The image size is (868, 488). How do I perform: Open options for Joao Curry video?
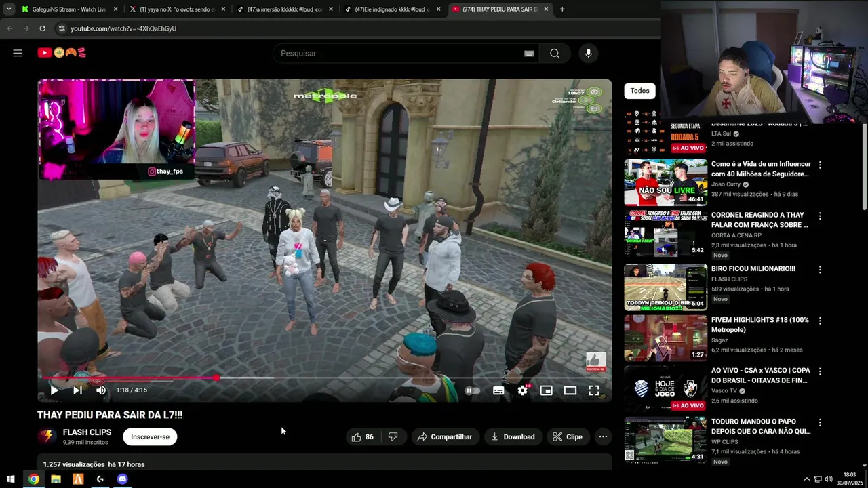click(x=820, y=165)
